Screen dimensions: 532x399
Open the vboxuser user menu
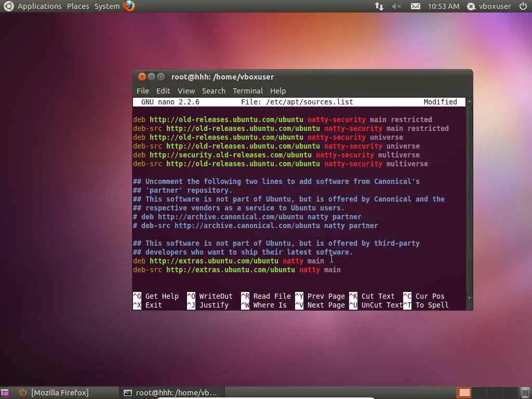tap(495, 6)
